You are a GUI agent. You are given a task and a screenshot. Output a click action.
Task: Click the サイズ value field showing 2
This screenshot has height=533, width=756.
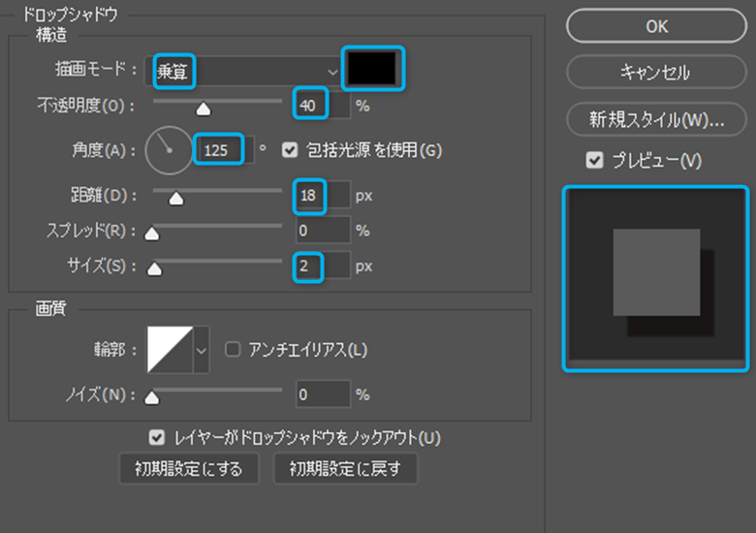[323, 266]
